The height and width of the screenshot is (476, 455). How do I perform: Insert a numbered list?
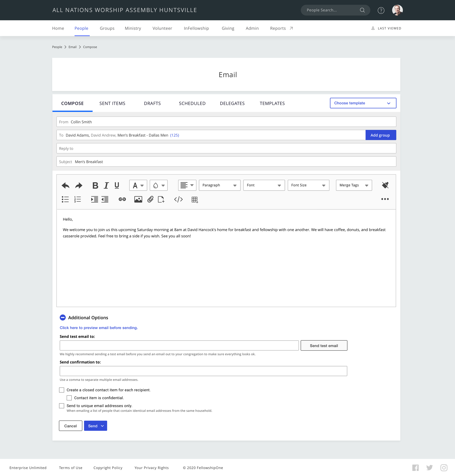(x=77, y=200)
